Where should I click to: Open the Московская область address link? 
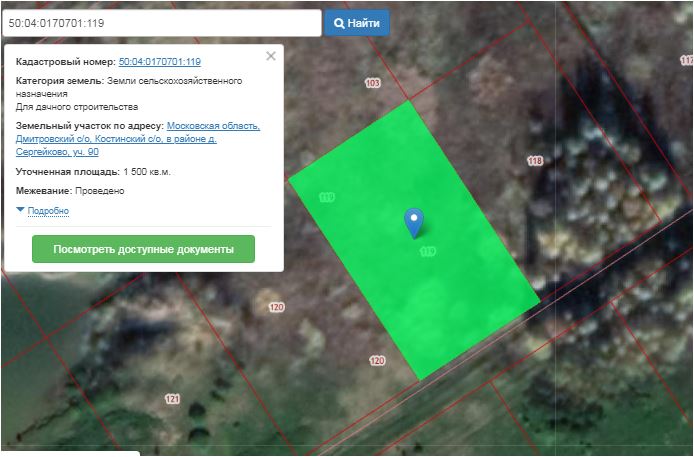(x=213, y=126)
